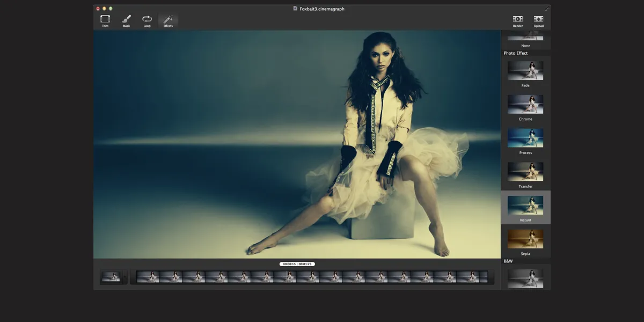Image resolution: width=644 pixels, height=322 pixels.
Task: Click the cinemagraph preview of seated model
Action: pos(297,144)
